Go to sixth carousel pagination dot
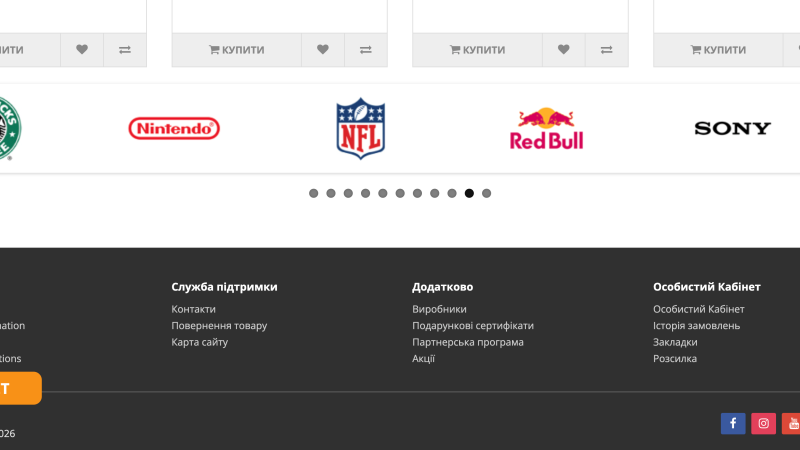The width and height of the screenshot is (800, 450). coord(401,193)
